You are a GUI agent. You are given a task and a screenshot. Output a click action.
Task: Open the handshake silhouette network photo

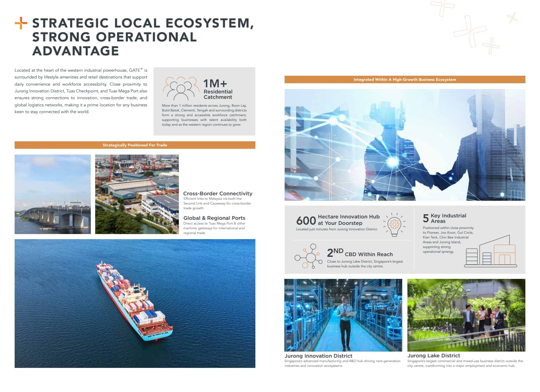pos(405,145)
